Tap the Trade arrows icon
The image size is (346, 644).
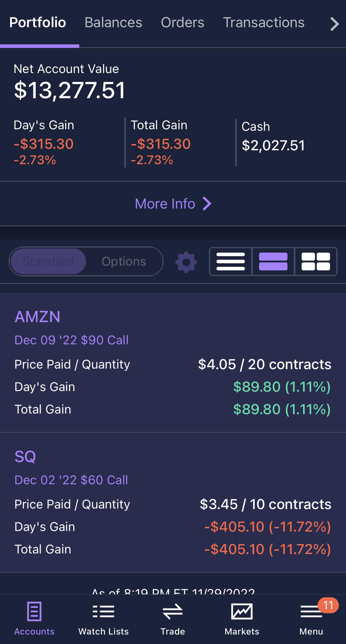point(173,612)
